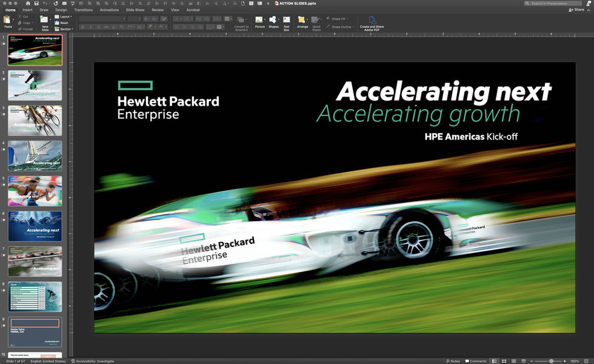Screen dimensions: 594x364
Task: Click the Home icon in title bar
Action: pyautogui.click(x=28, y=3)
